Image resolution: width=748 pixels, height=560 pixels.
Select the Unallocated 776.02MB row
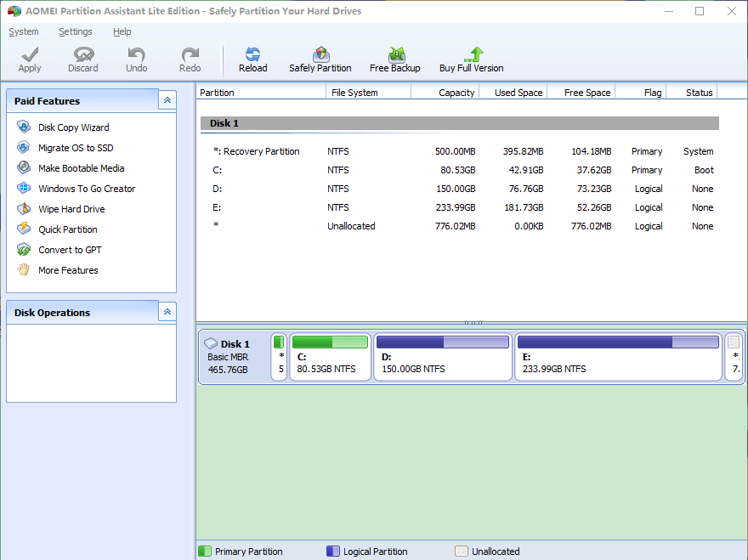[459, 226]
